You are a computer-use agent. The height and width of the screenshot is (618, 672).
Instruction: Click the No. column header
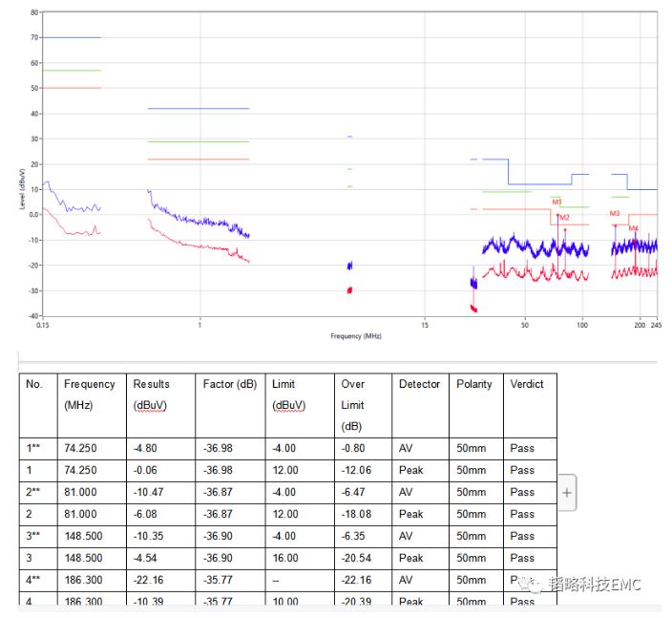point(35,384)
